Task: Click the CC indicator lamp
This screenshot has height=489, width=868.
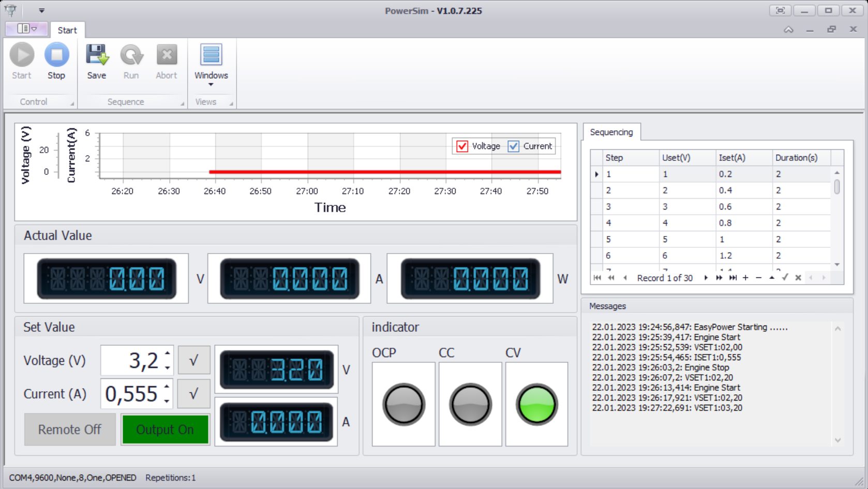Action: click(470, 405)
